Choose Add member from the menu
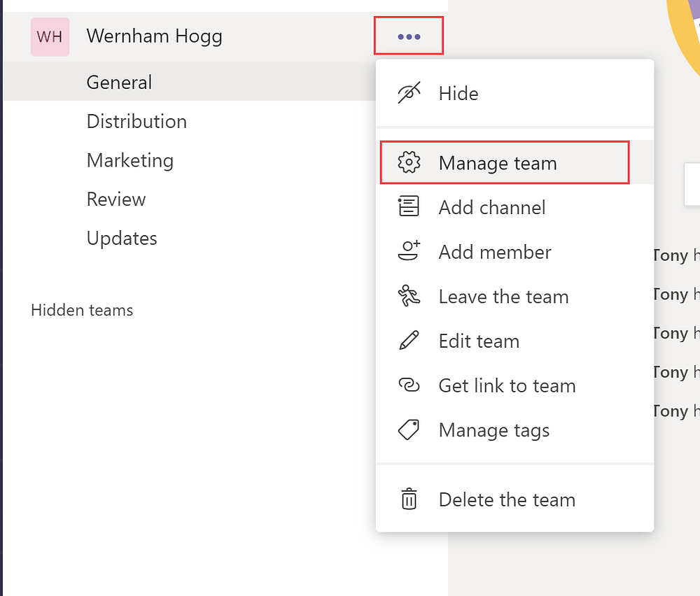Screen dimensions: 700x596 [514, 252]
